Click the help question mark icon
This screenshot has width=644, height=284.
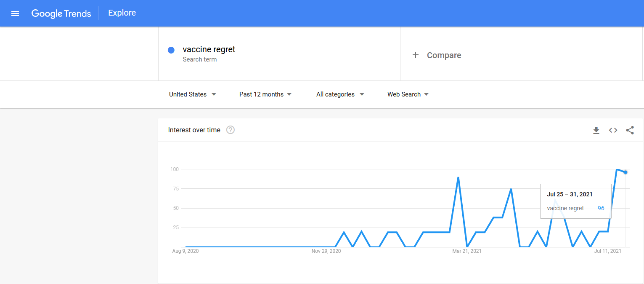click(231, 130)
